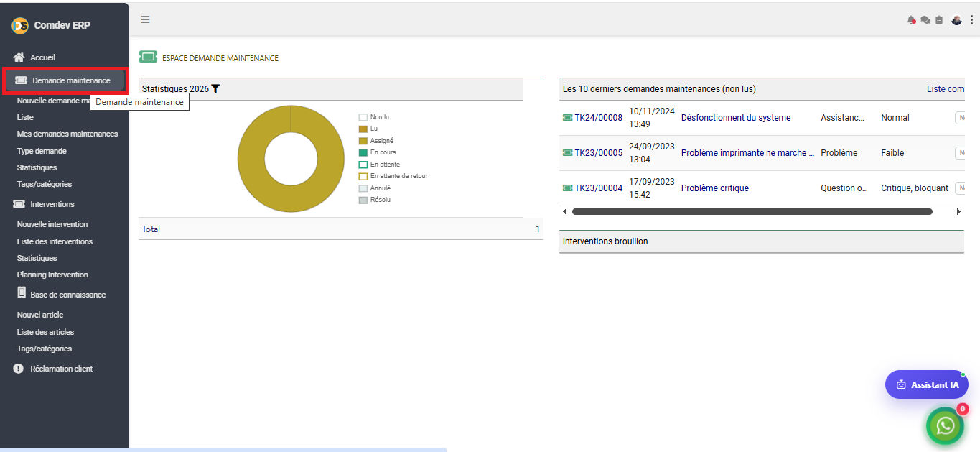980x452 pixels.
Task: Click the ticket icon beside TK23/00004
Action: click(568, 188)
